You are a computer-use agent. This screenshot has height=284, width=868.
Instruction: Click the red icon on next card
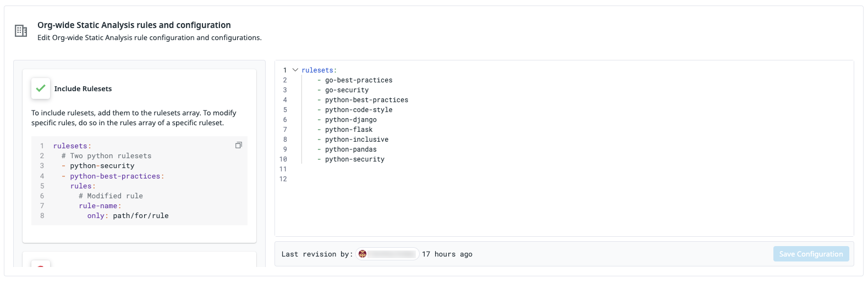click(x=41, y=264)
